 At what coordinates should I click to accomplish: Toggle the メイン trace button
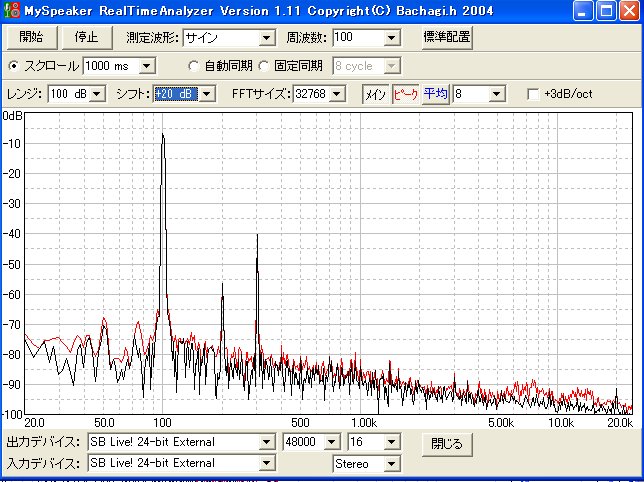coord(375,94)
